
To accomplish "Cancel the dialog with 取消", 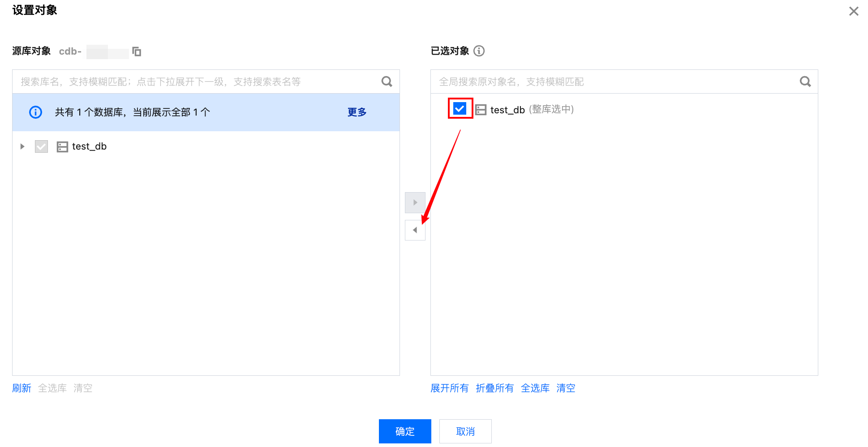I will (x=465, y=431).
